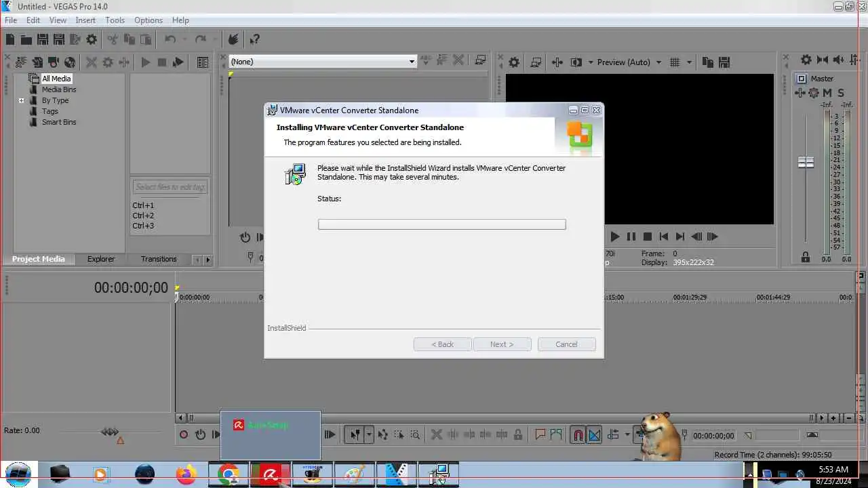868x488 pixels.
Task: Expand the By Type tree node
Action: coord(21,100)
